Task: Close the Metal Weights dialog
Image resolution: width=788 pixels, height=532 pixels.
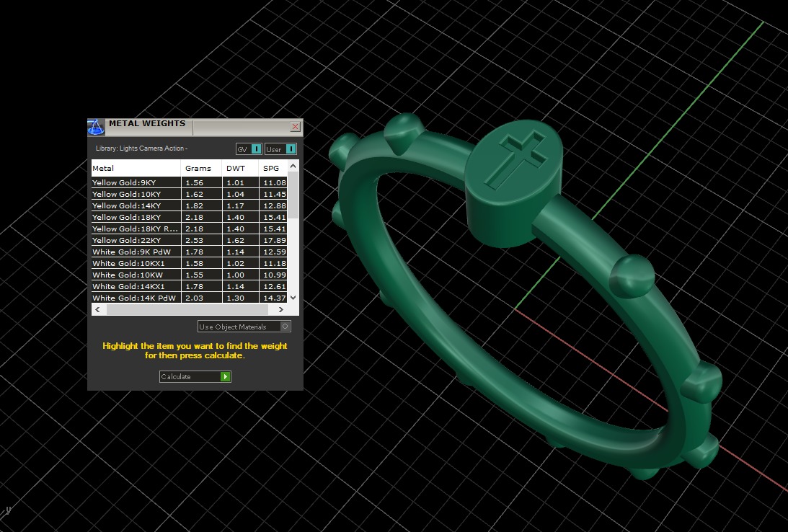Action: (x=295, y=127)
